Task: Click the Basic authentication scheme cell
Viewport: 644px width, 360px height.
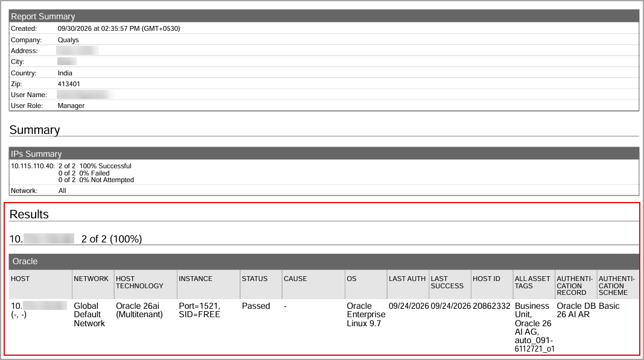Action: pyautogui.click(x=609, y=306)
